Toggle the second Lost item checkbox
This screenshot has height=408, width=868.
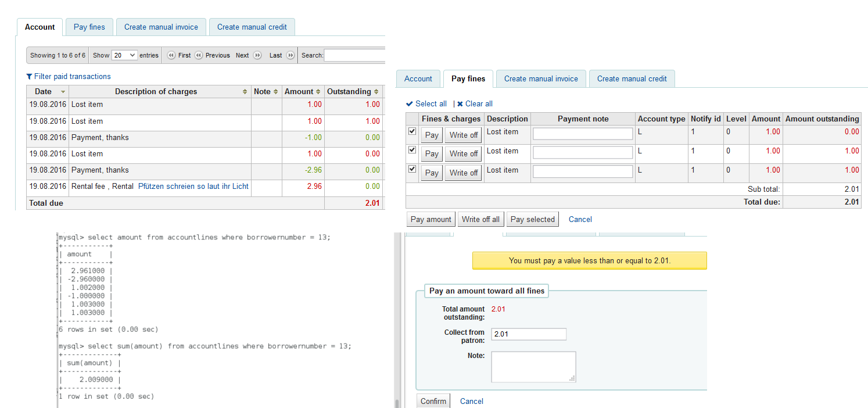coord(413,150)
